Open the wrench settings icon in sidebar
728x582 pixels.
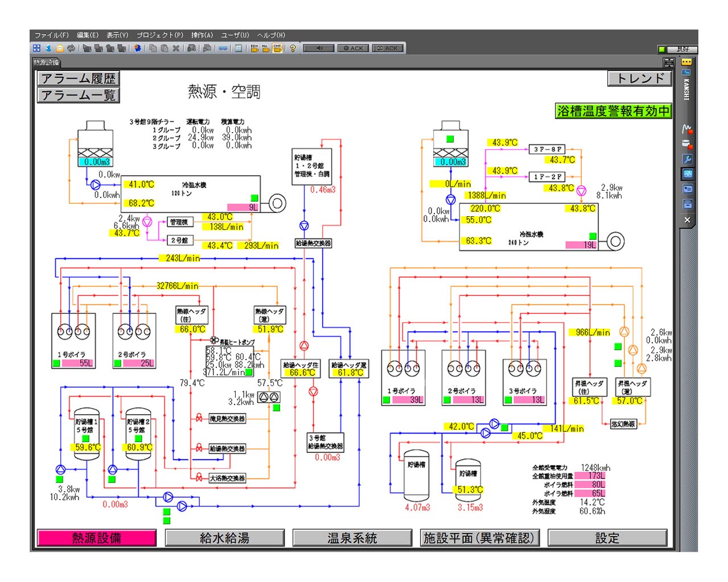click(x=687, y=159)
